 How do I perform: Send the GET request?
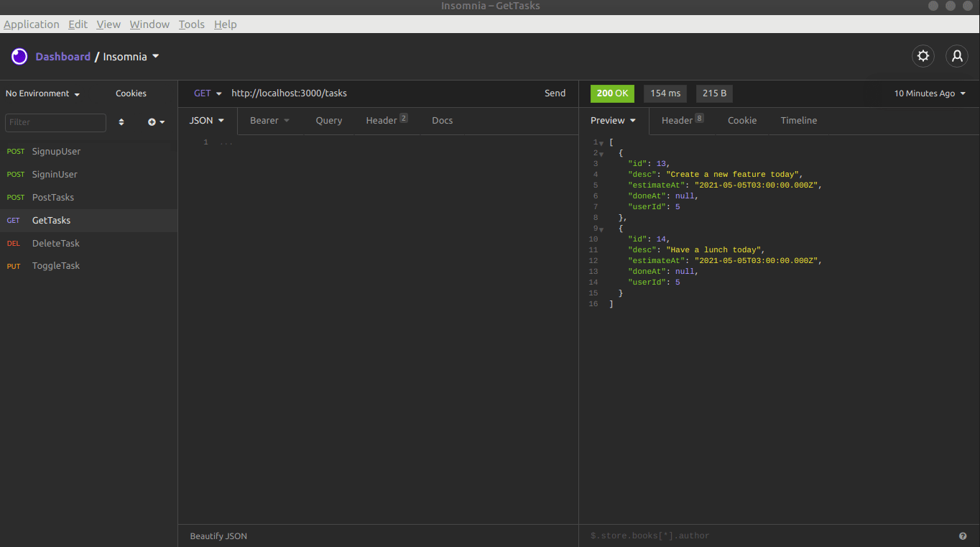(555, 93)
